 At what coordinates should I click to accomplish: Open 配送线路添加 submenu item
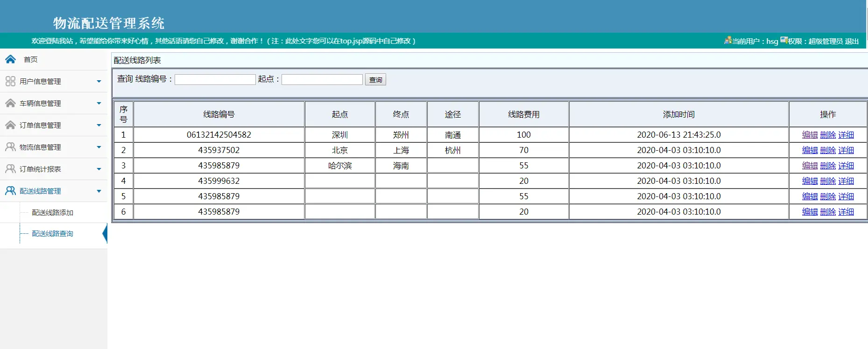click(52, 212)
